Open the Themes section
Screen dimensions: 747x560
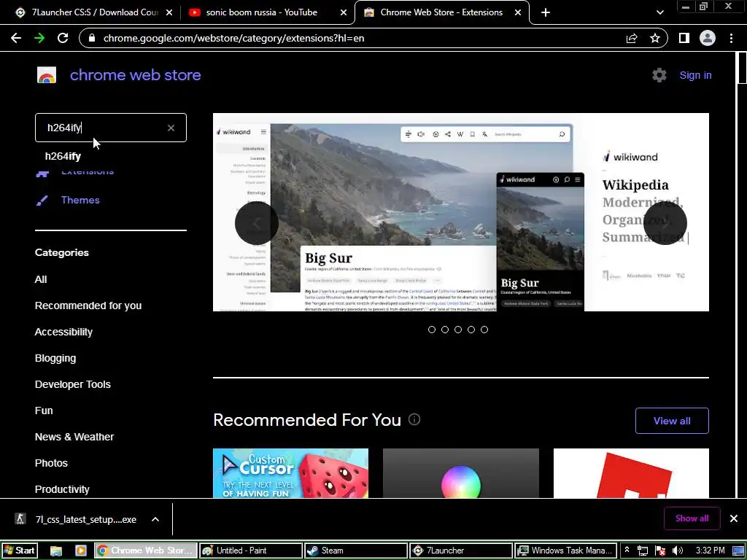(80, 200)
